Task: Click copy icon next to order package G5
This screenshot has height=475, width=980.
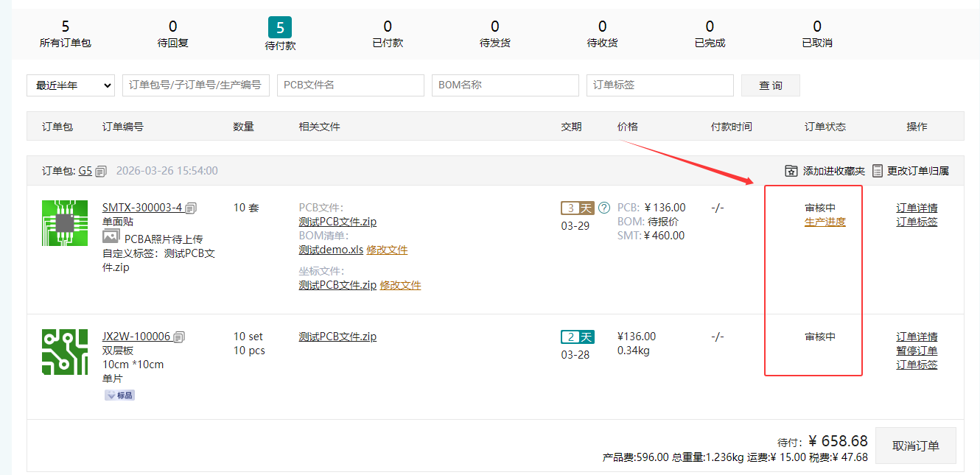Action: [x=101, y=171]
